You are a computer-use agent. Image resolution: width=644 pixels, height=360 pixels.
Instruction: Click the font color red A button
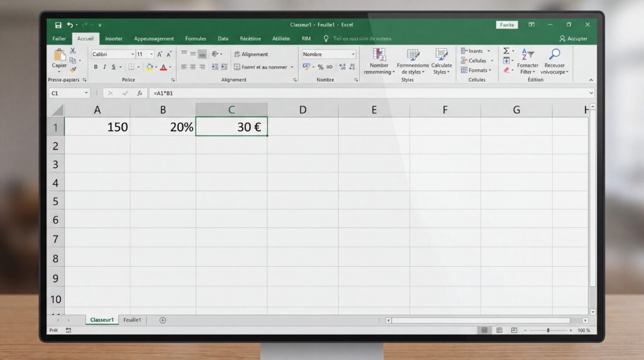pyautogui.click(x=164, y=67)
